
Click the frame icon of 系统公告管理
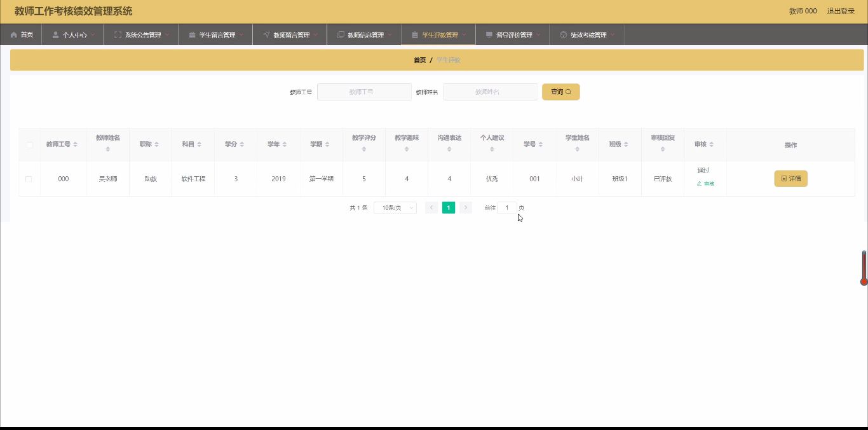[x=118, y=35]
